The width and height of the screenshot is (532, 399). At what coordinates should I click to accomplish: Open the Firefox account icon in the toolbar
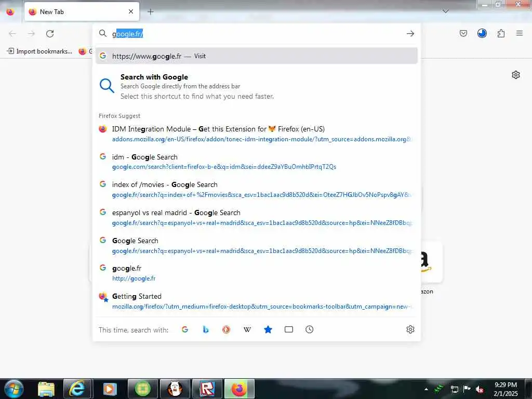coord(482,33)
